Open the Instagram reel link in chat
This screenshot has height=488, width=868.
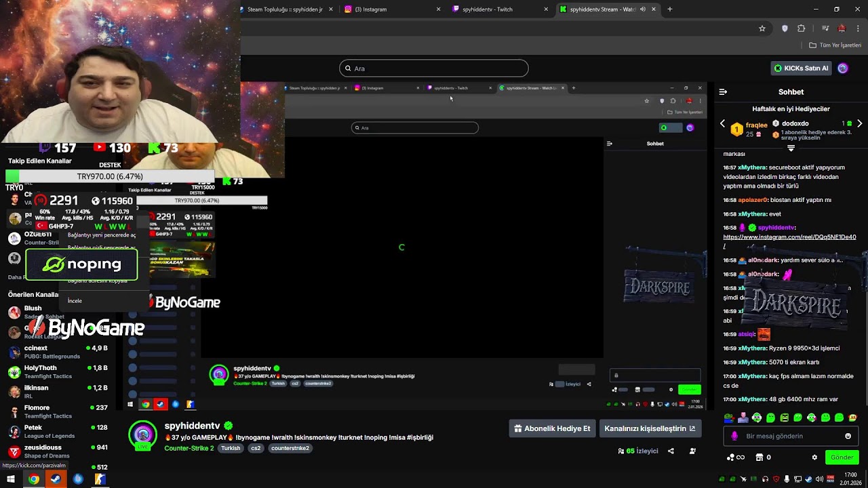(x=789, y=237)
